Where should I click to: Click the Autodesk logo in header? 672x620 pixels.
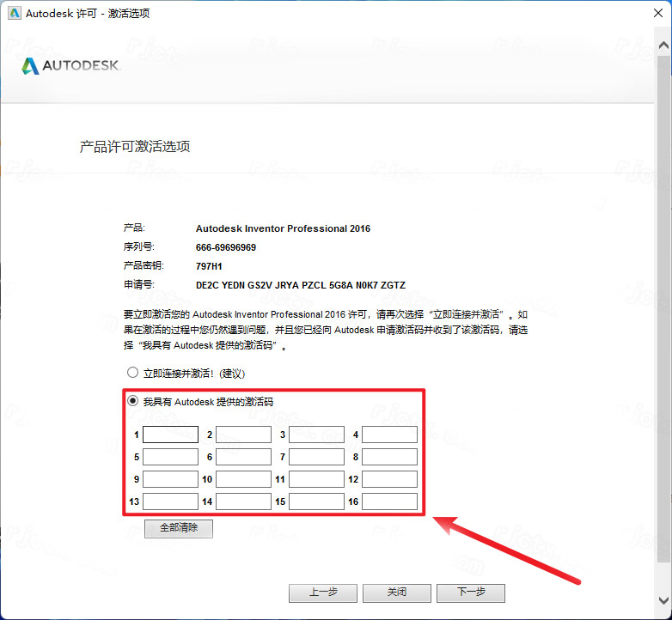(71, 65)
